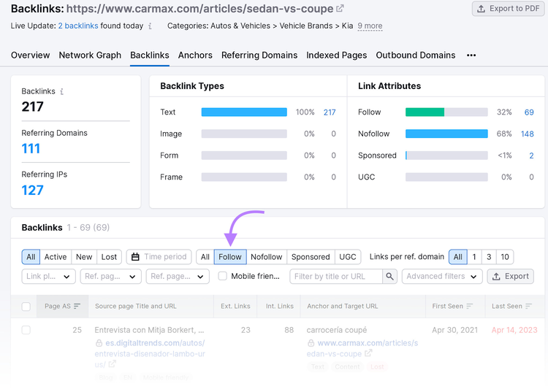The image size is (548, 392).
Task: Tick the select-all checkbox in table header
Action: pos(26,307)
